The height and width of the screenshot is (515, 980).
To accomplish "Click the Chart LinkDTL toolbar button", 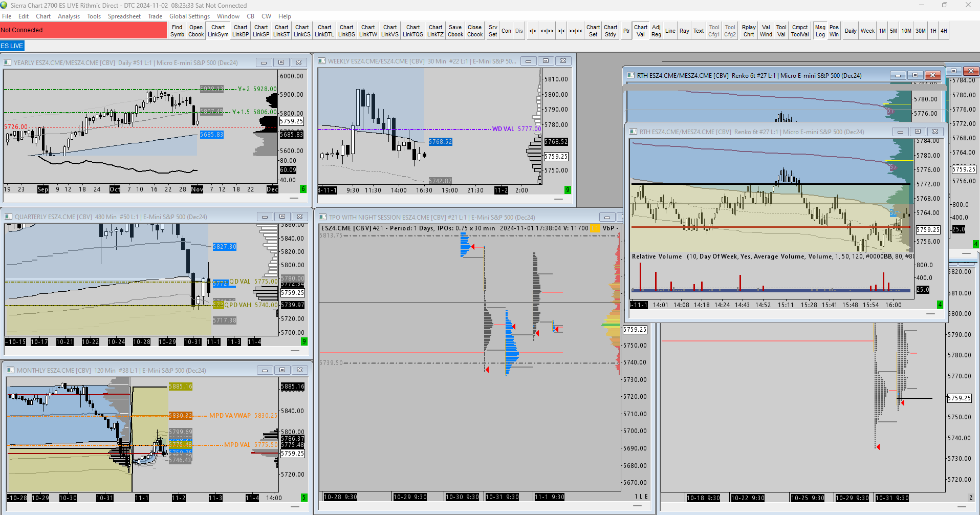I will (x=324, y=31).
